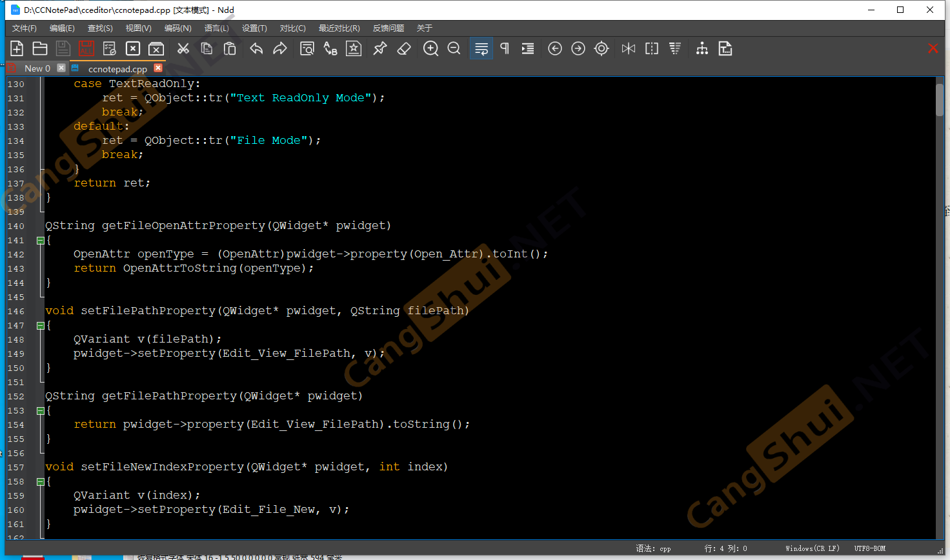
Task: Zoom in with magnifier plus icon
Action: (x=431, y=48)
